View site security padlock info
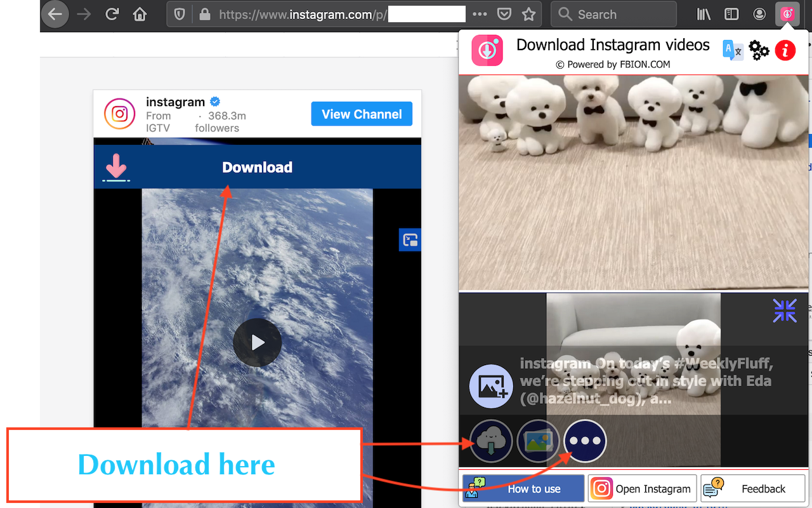This screenshot has width=812, height=508. point(204,14)
